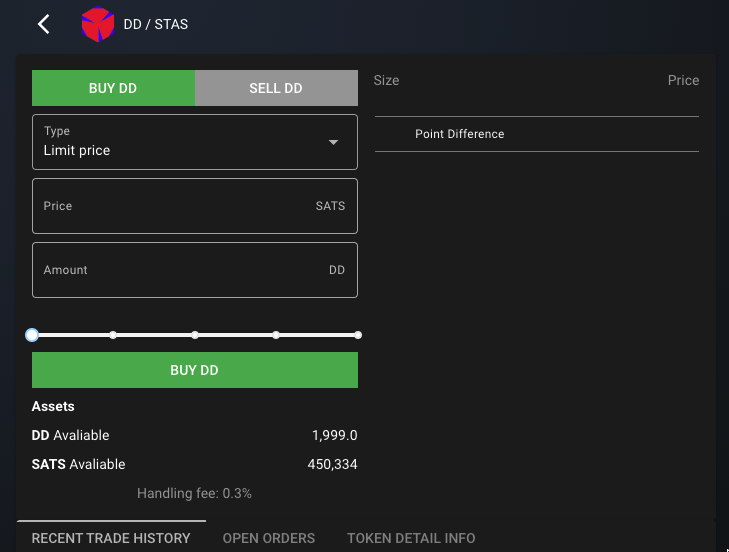Click the Size column header

[386, 80]
